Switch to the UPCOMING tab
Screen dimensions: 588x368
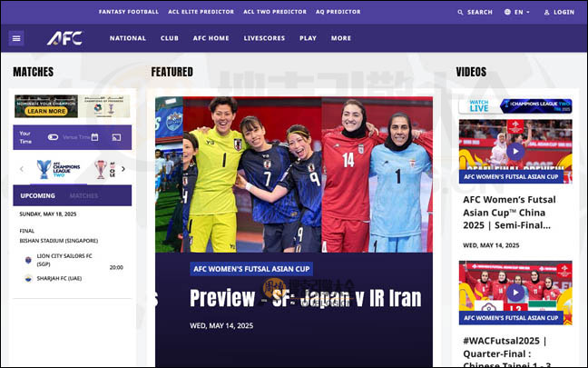38,195
